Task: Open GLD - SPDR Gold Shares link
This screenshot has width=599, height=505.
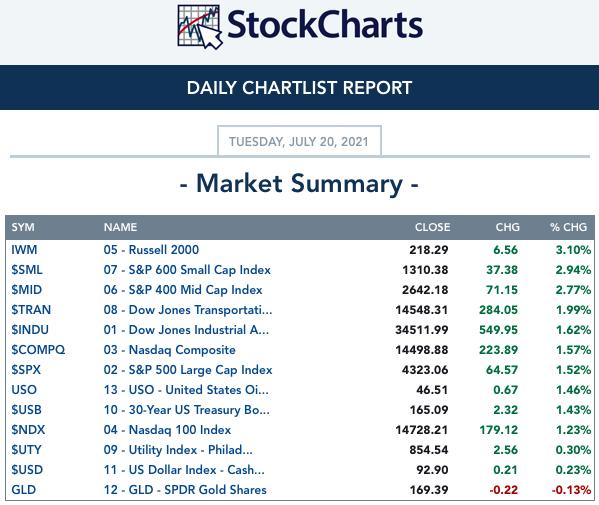Action: (185, 490)
